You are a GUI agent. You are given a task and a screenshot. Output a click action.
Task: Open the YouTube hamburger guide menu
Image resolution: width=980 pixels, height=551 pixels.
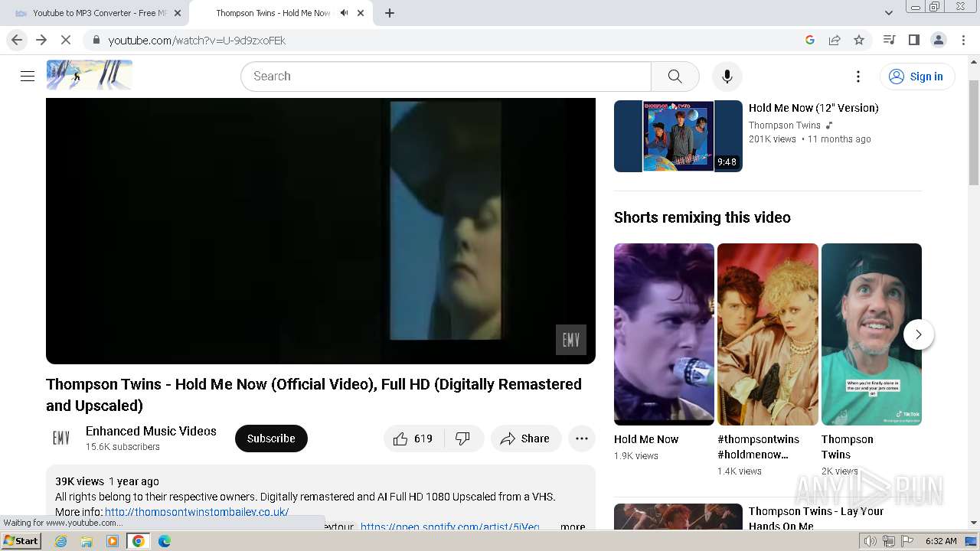tap(28, 76)
